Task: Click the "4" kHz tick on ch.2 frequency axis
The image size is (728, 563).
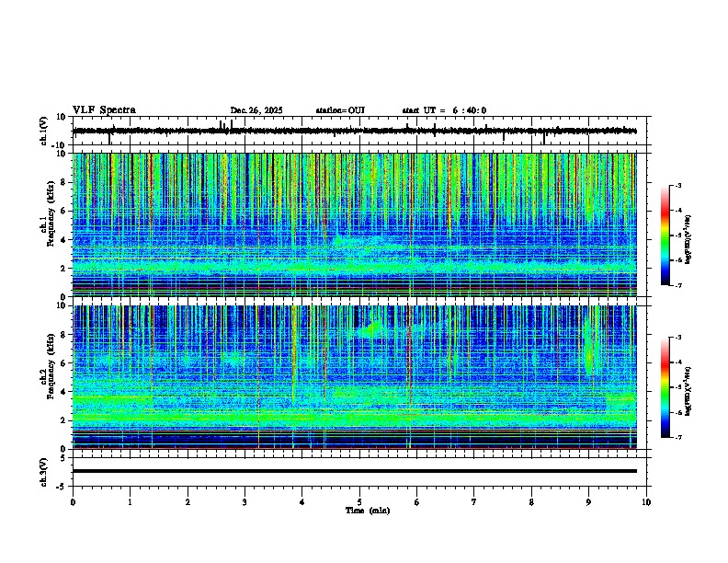Action: click(x=65, y=392)
